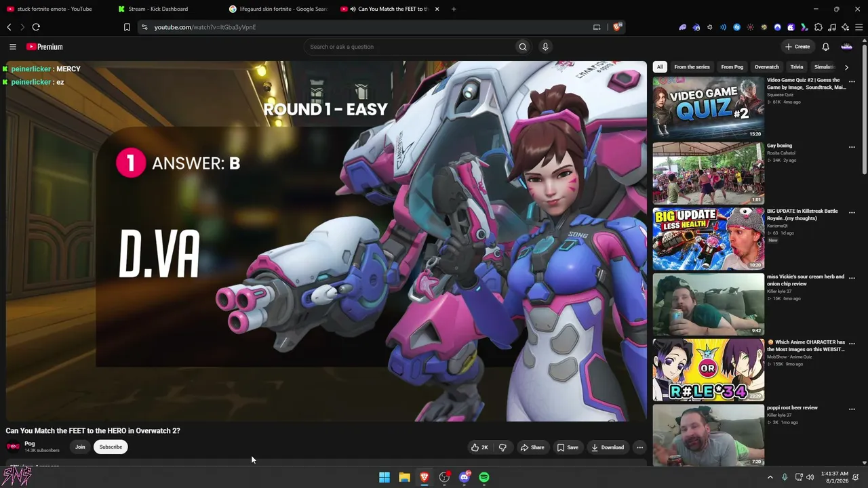
Task: Open the Windows Start menu
Action: 384,477
